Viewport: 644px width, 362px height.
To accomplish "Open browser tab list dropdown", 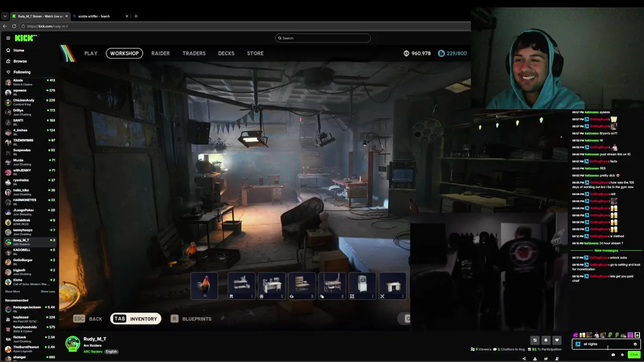I will pos(5,16).
